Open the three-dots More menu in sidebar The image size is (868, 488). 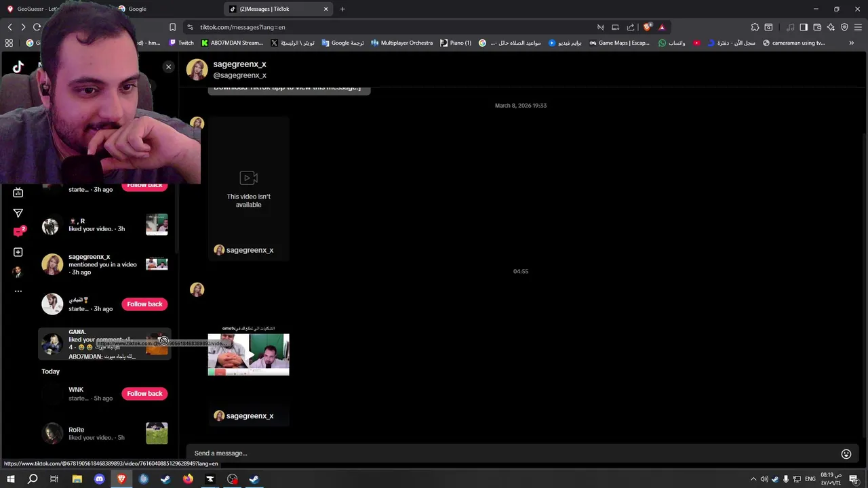tap(18, 291)
